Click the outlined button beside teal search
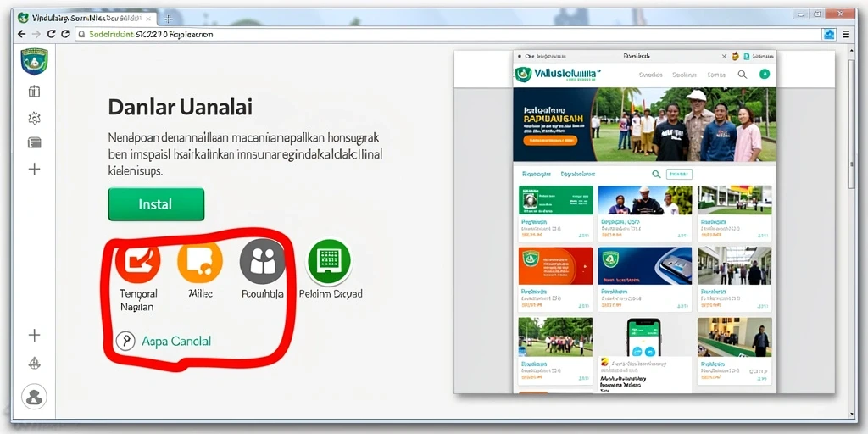 coord(679,174)
